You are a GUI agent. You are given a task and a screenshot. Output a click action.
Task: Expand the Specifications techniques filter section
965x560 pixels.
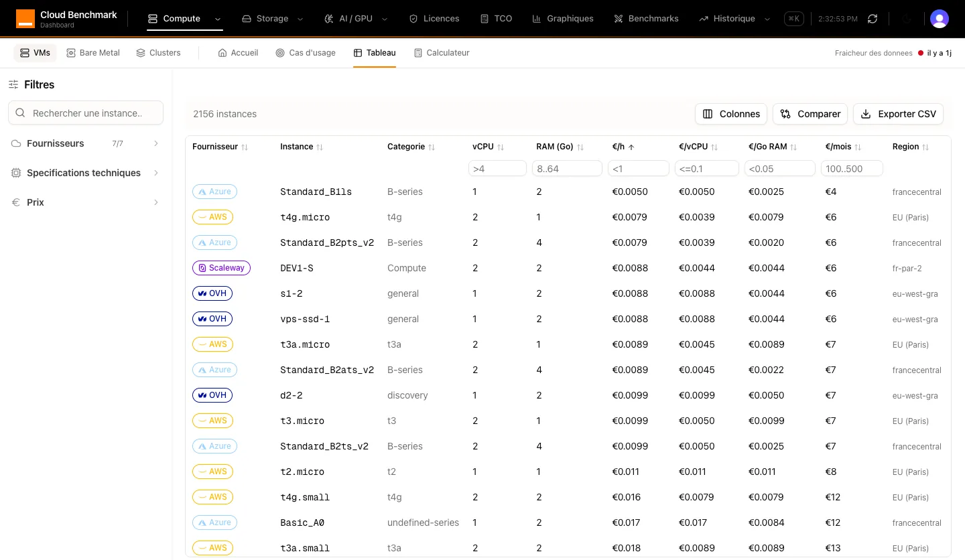[x=86, y=173]
